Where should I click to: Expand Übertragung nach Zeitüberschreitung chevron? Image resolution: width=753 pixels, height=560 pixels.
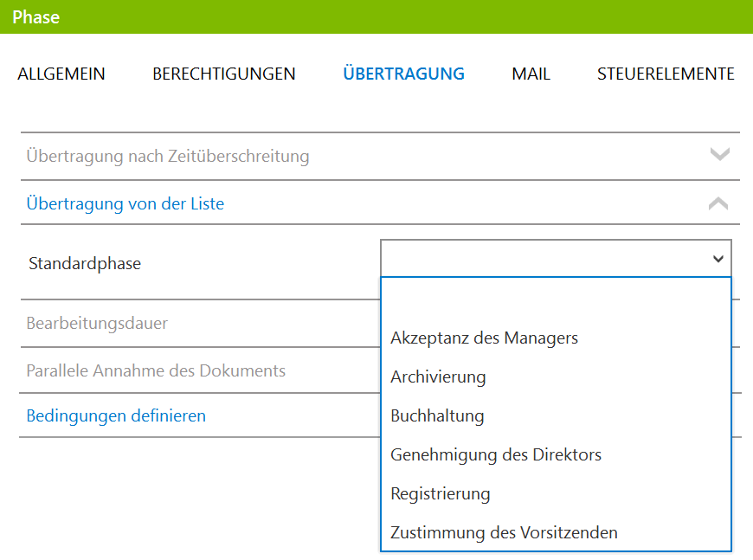[x=719, y=155]
